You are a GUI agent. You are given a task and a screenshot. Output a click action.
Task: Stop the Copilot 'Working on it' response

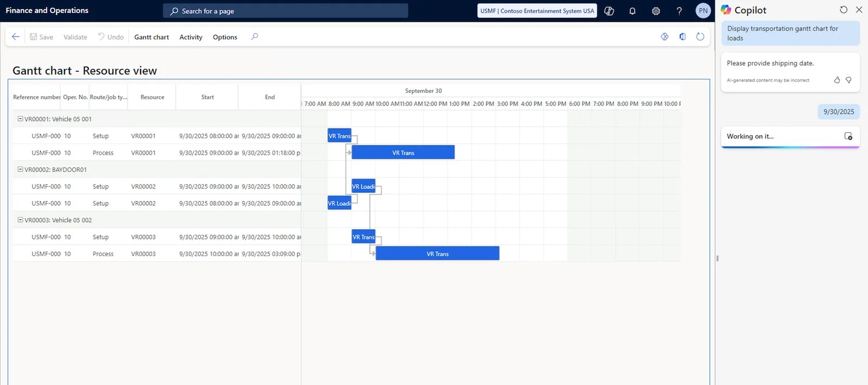click(848, 136)
